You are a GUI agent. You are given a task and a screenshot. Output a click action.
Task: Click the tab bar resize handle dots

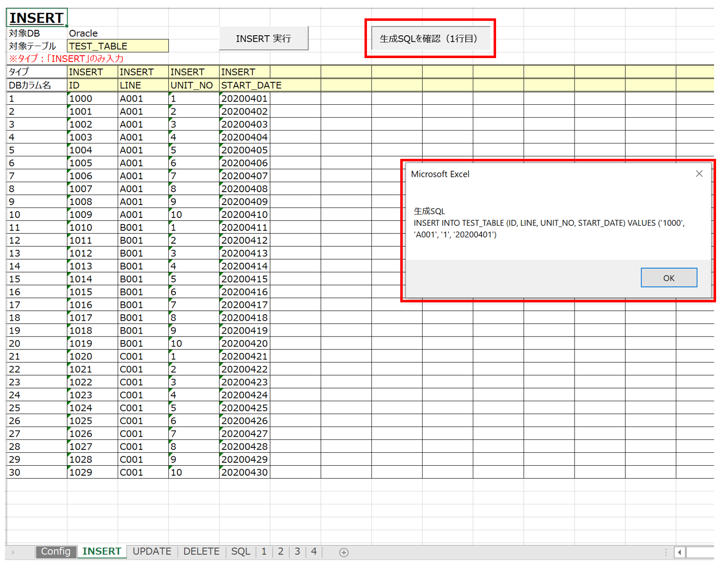click(x=666, y=552)
